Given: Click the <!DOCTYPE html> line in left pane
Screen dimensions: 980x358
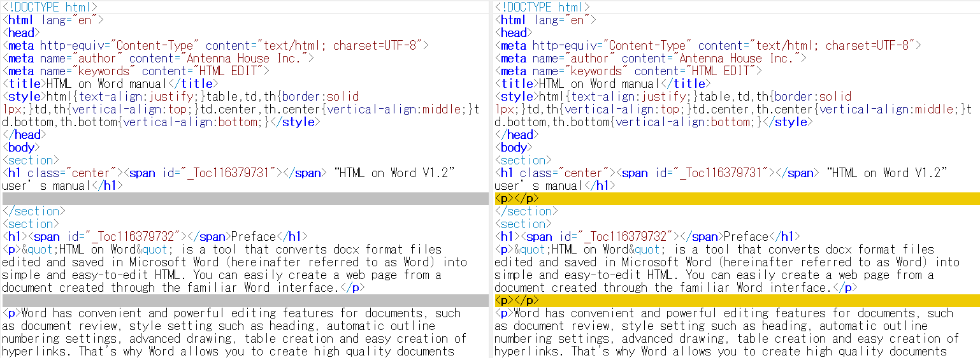Looking at the screenshot, I should [x=50, y=7].
